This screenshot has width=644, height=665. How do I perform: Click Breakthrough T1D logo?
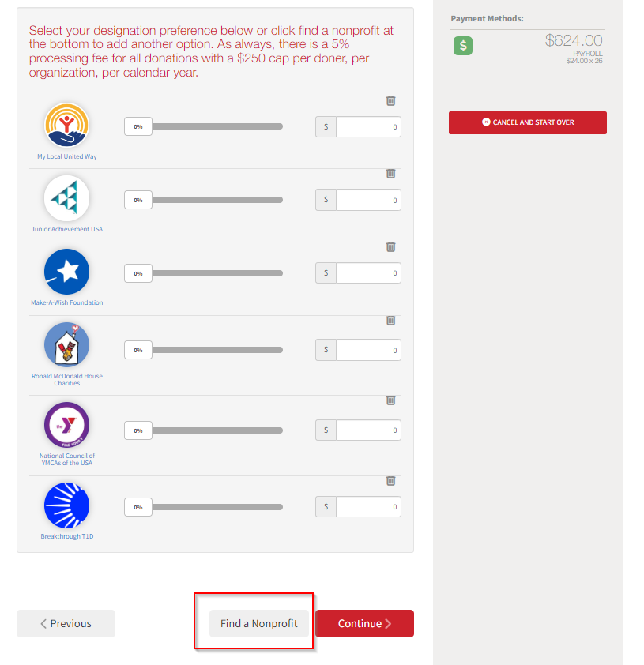[x=66, y=505]
